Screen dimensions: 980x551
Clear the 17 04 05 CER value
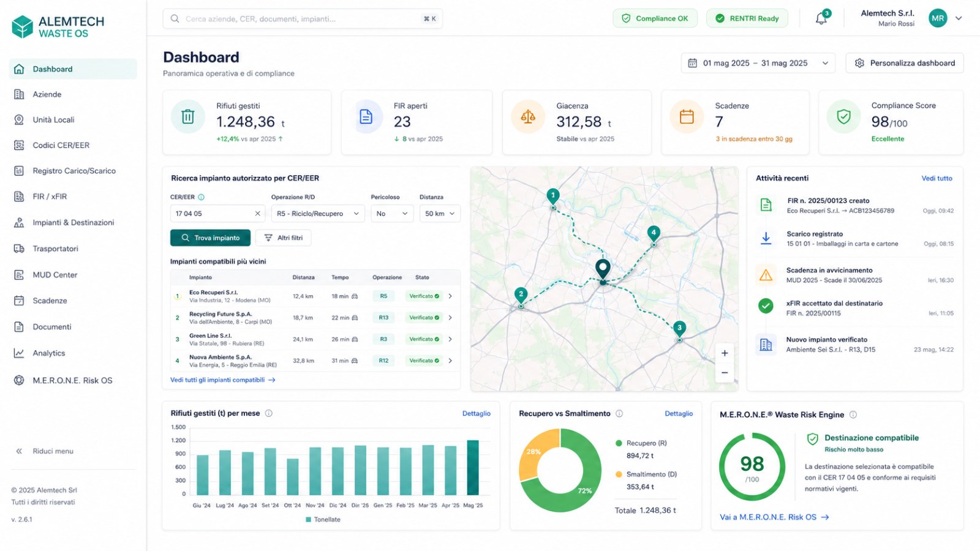pyautogui.click(x=257, y=214)
